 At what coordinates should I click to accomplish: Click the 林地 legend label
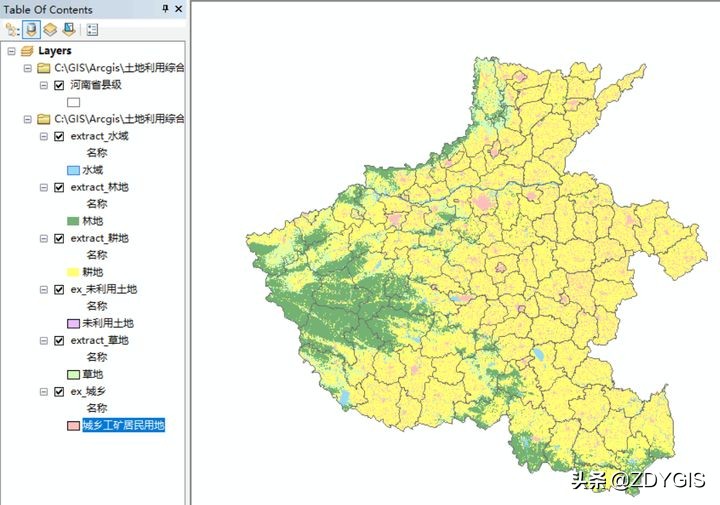(x=93, y=221)
